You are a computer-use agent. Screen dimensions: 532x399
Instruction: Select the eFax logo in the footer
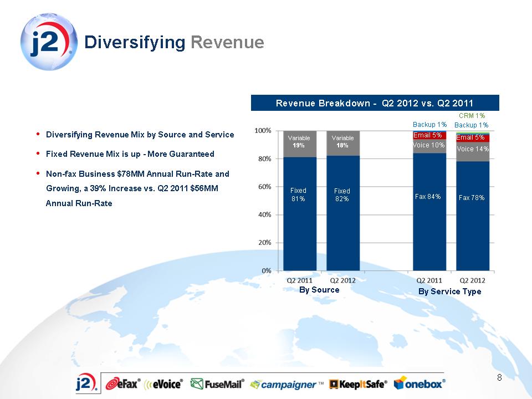coord(122,383)
